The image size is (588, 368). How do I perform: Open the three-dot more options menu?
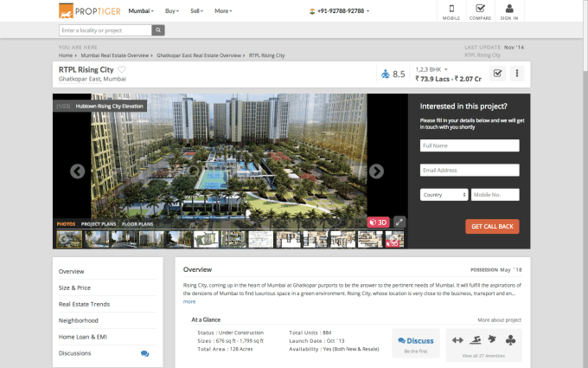[517, 74]
